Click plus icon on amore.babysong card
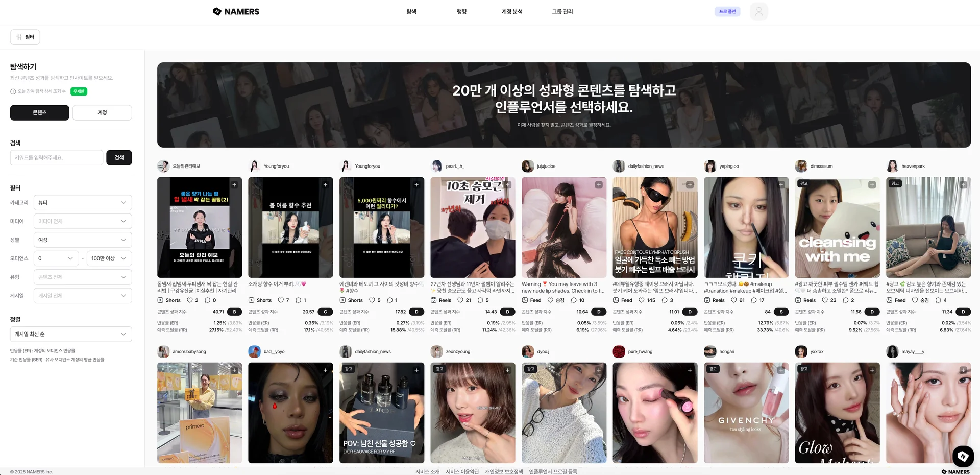980x475 pixels. coord(234,370)
